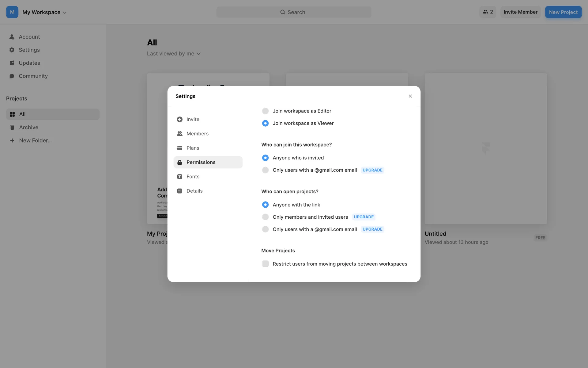Viewport: 588px width, 368px height.
Task: Click the Community chat bubble icon
Action: point(12,76)
